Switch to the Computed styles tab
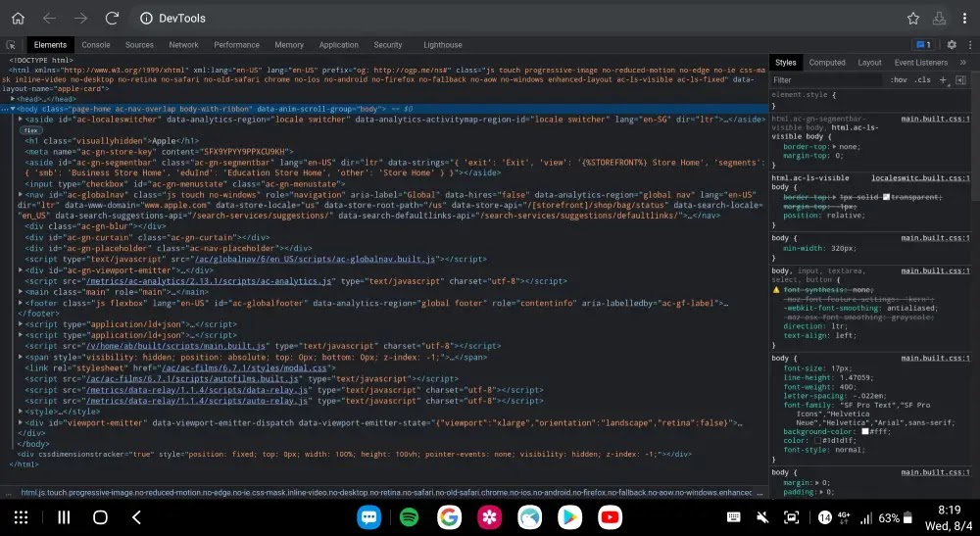Viewport: 980px width, 536px height. (827, 63)
